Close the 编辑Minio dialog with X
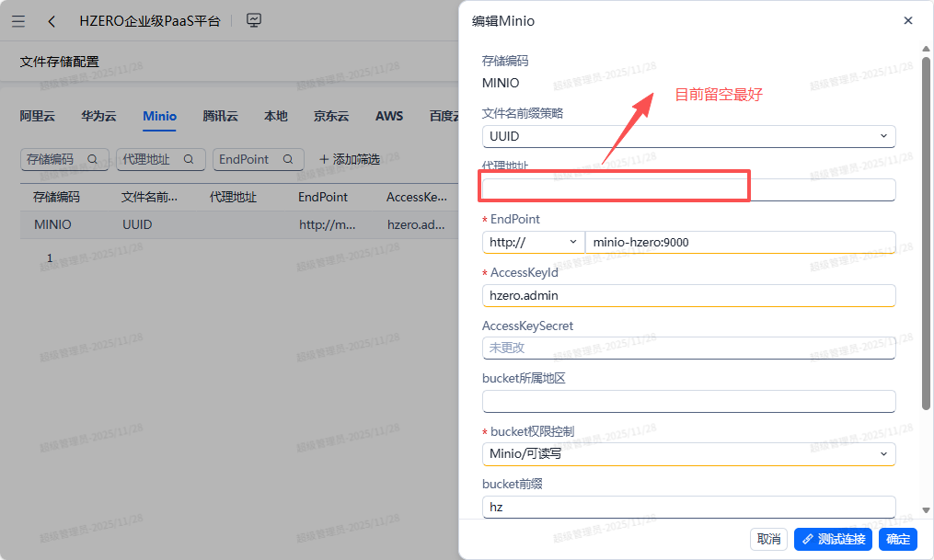934x560 pixels. point(907,20)
